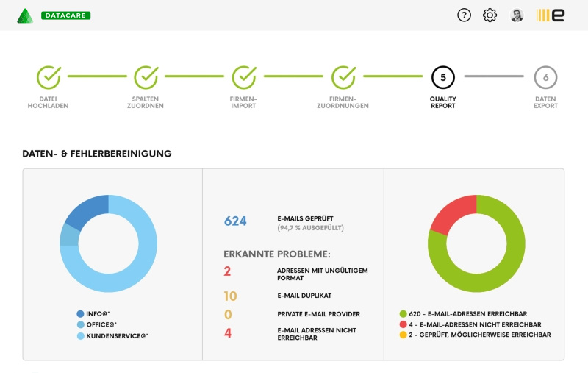This screenshot has height=392, width=588.
Task: Click the green pyramid Datacare logo
Action: (x=25, y=15)
